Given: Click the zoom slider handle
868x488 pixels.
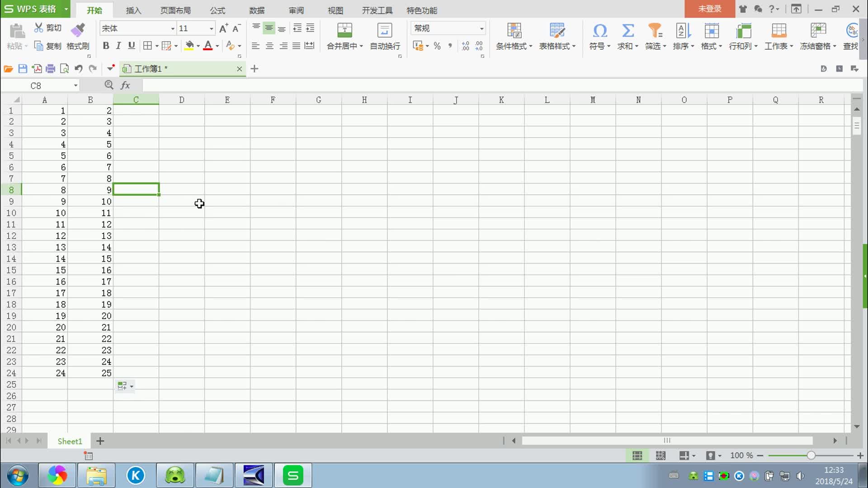Looking at the screenshot, I should [811, 455].
